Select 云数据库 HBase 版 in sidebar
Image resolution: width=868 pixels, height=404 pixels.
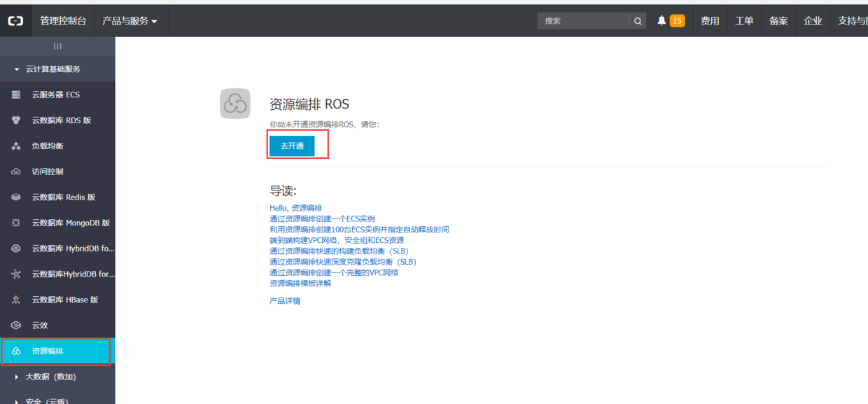pyautogui.click(x=65, y=300)
